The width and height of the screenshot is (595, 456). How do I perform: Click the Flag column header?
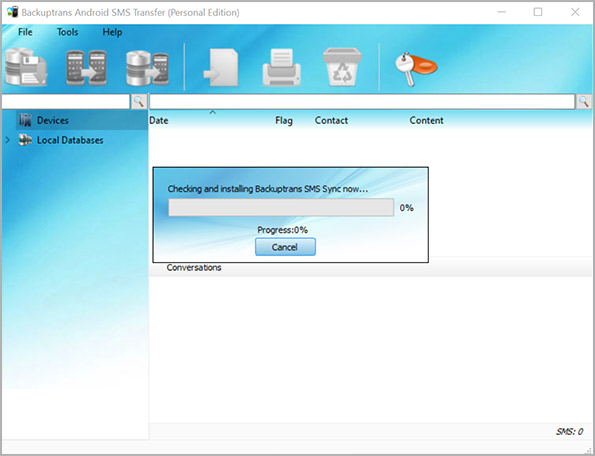284,120
